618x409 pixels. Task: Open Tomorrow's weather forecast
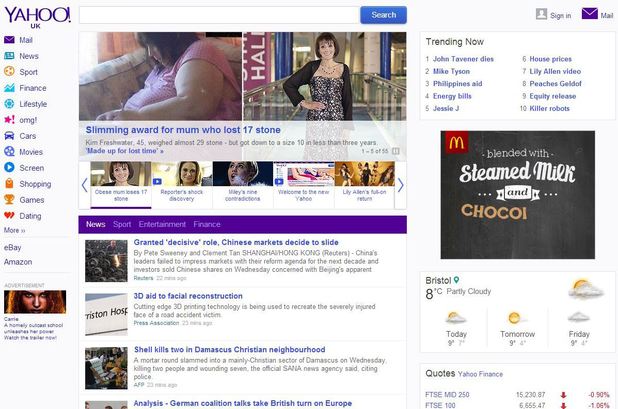tap(517, 328)
